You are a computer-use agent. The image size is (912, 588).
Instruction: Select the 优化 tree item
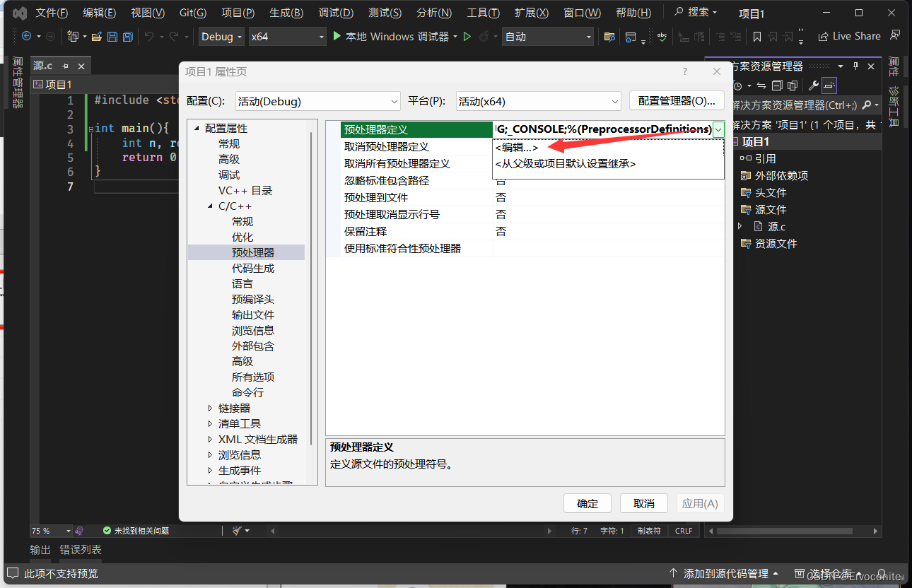coord(242,237)
